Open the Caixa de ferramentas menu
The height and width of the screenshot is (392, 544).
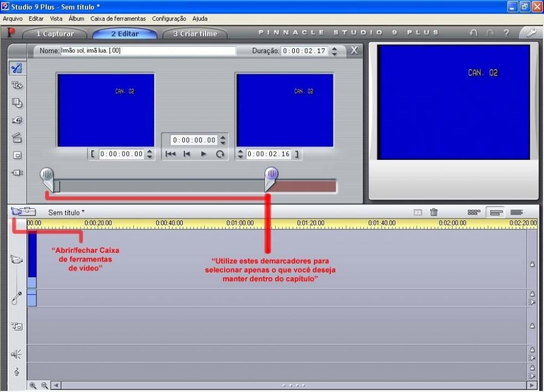click(x=118, y=18)
